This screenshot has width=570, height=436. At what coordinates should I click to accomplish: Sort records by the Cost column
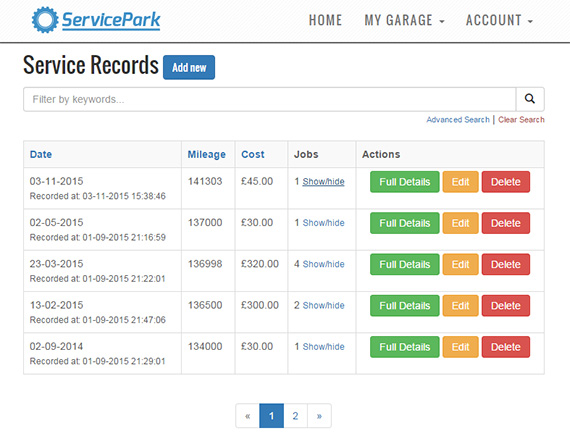[253, 155]
